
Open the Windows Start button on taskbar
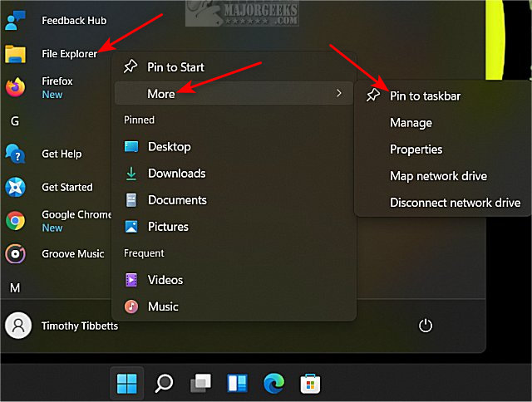coord(127,384)
